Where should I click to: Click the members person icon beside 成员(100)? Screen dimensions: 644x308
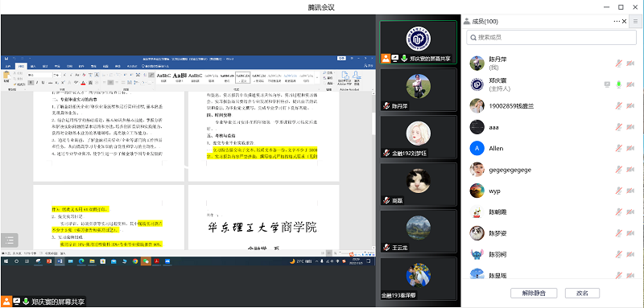[468, 22]
